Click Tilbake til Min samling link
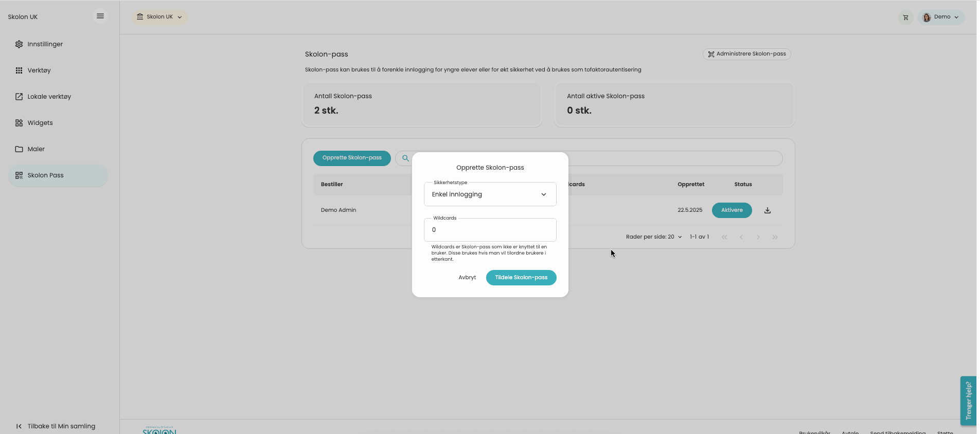Image resolution: width=980 pixels, height=434 pixels. (x=61, y=426)
